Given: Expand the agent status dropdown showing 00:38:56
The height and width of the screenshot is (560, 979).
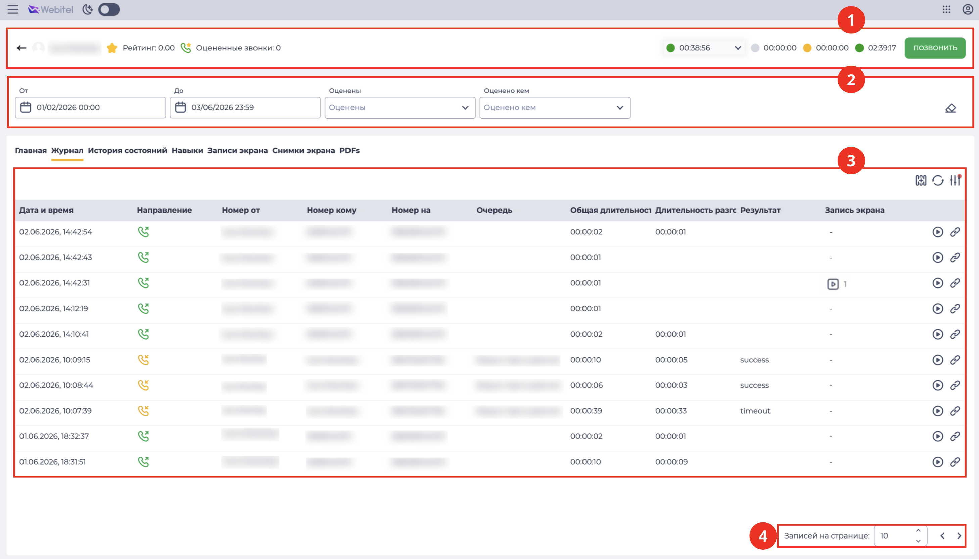Looking at the screenshot, I should tap(704, 48).
